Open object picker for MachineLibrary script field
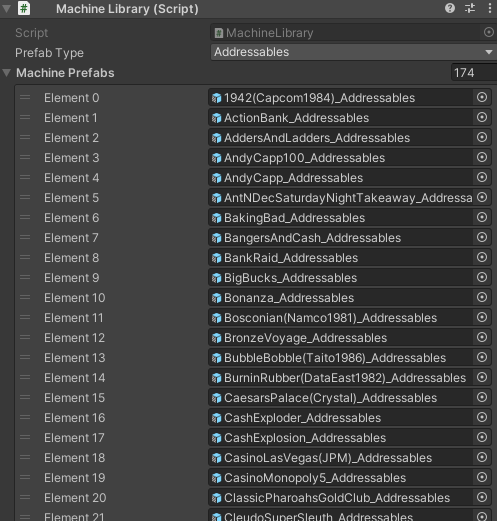This screenshot has width=497, height=521. pos(488,32)
